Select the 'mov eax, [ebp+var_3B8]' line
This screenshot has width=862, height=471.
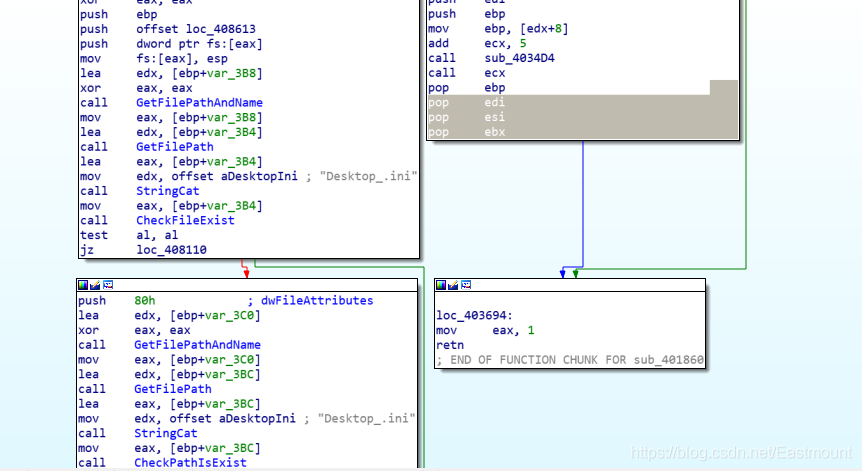click(x=171, y=118)
